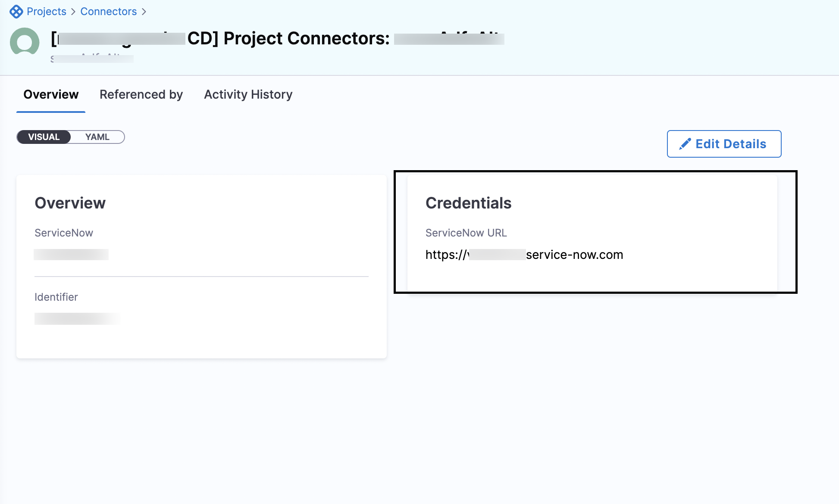Open the Activity History tab
839x504 pixels.
point(248,94)
